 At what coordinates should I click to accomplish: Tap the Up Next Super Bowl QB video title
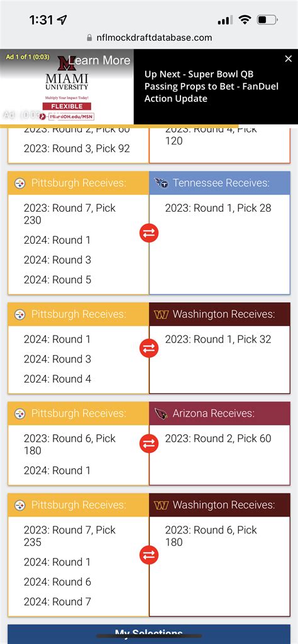pos(211,86)
